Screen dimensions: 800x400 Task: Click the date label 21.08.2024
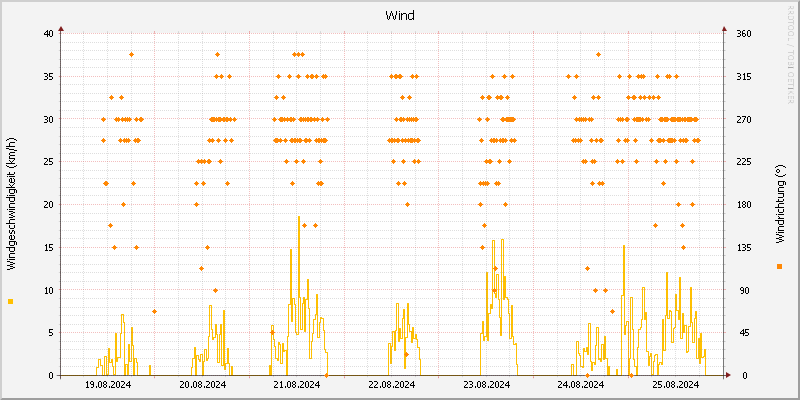(297, 384)
